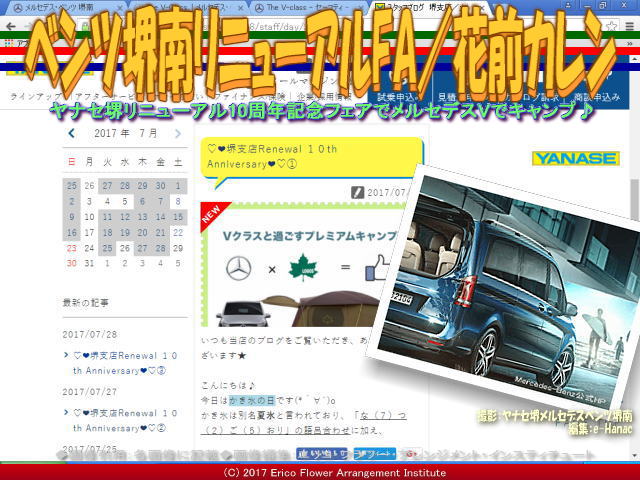The height and width of the screenshot is (480, 640).
Task: Click the YANASE logo on the right
Action: point(576,158)
